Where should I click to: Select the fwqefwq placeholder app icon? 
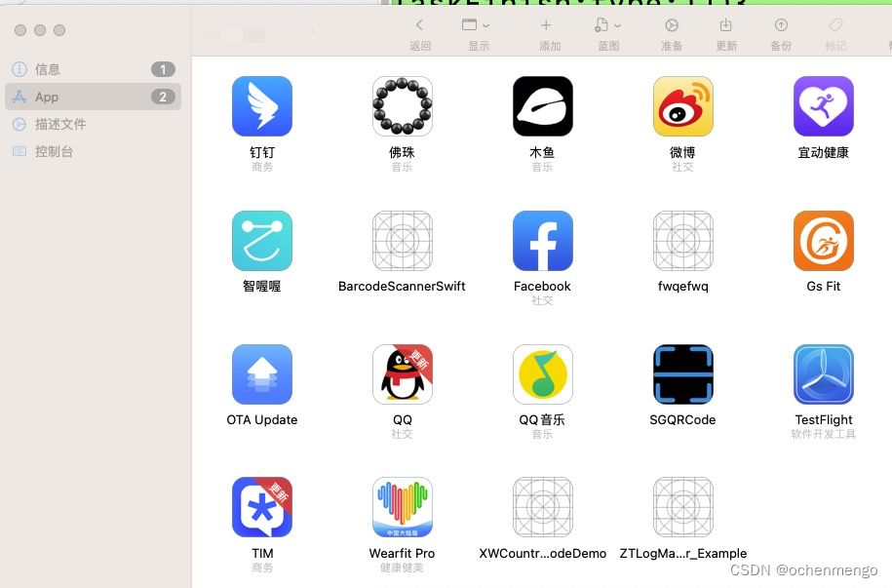point(682,241)
